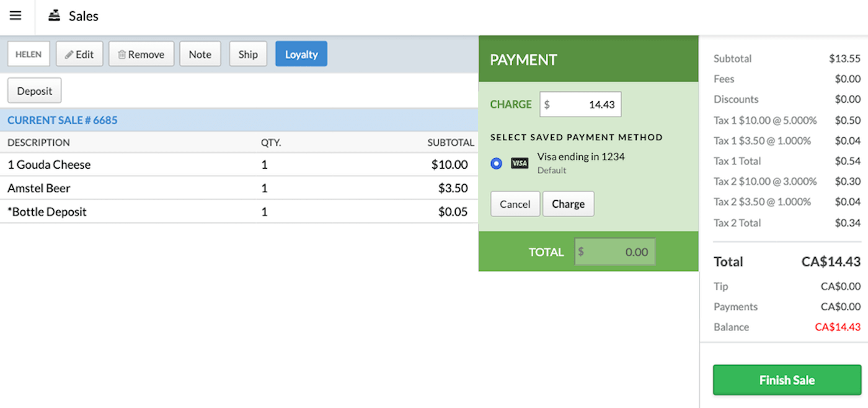Click the Tax 1 $3.50 @ 1.000% row
Image resolution: width=868 pixels, height=408 pixels.
[x=787, y=141]
